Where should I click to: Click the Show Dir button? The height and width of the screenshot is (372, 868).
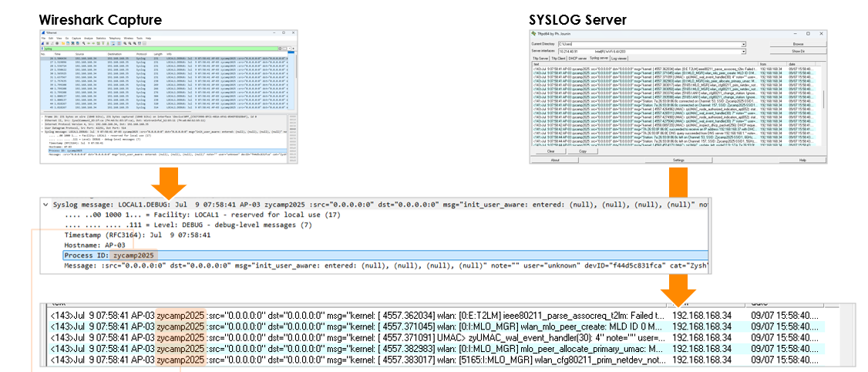(x=798, y=52)
